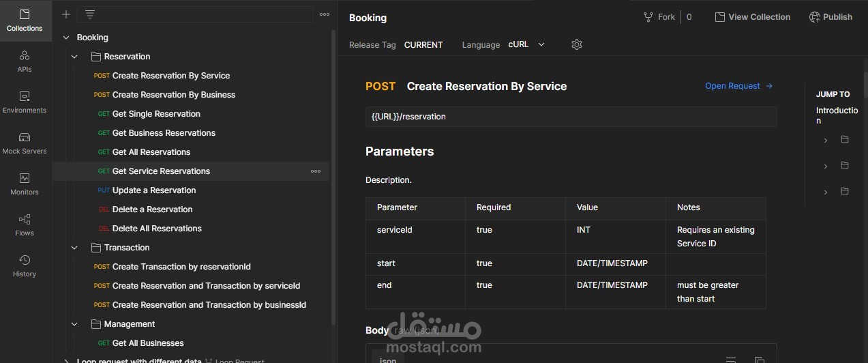Click the serviceId parameter cell
The height and width of the screenshot is (363, 868).
click(416, 237)
